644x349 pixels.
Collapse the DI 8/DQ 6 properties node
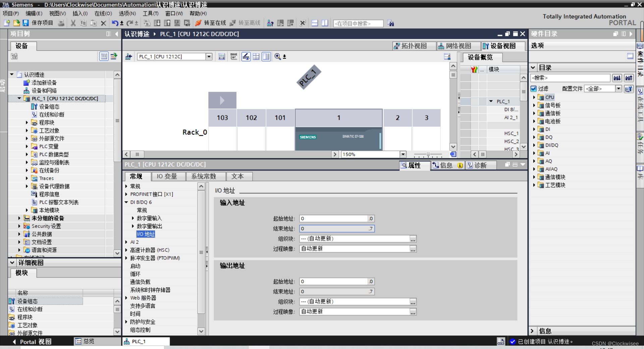coord(126,202)
